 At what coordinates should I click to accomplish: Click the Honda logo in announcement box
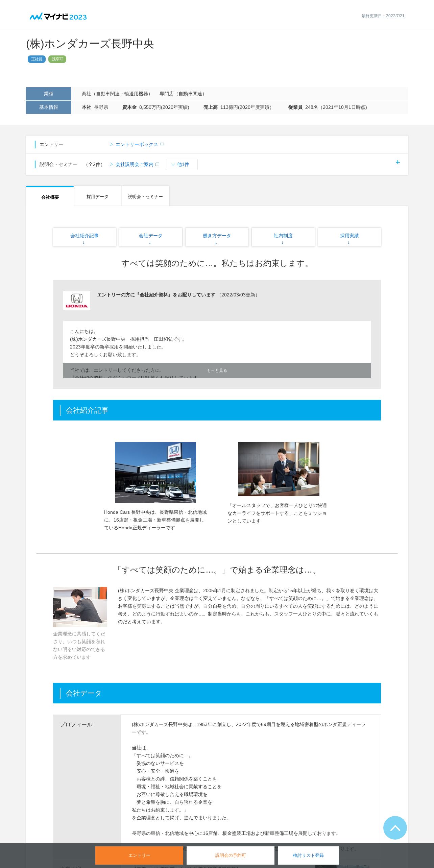[77, 300]
